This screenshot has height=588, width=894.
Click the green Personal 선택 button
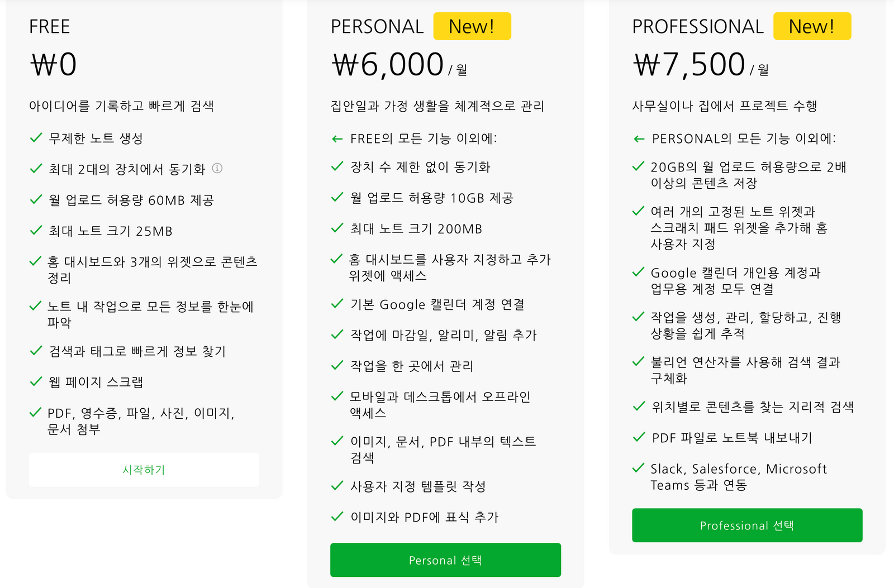click(445, 560)
